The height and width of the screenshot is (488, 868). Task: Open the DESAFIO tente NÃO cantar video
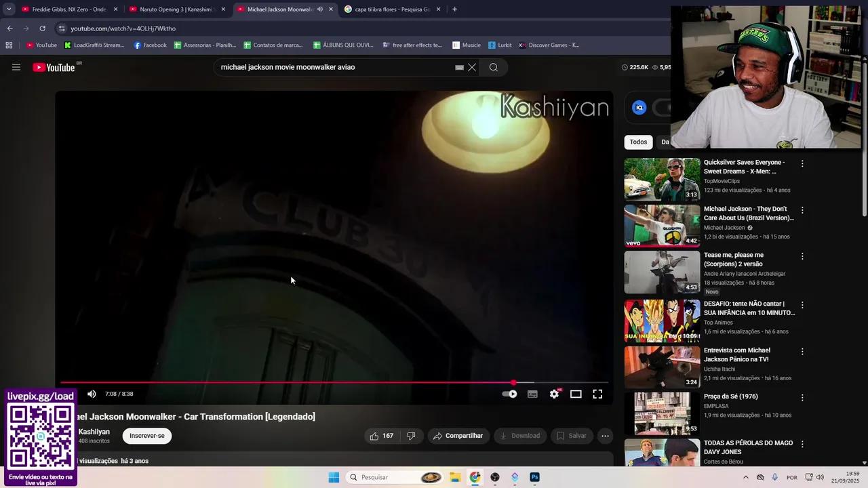click(x=749, y=308)
